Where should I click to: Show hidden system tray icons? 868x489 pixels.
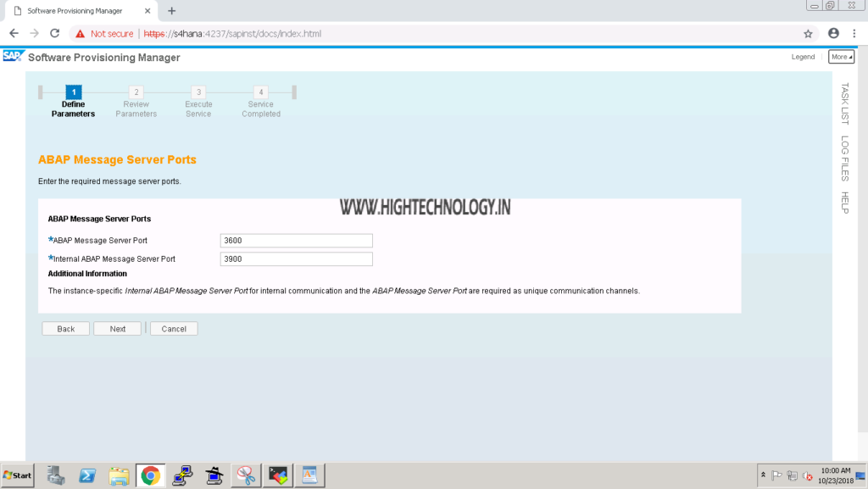click(764, 475)
